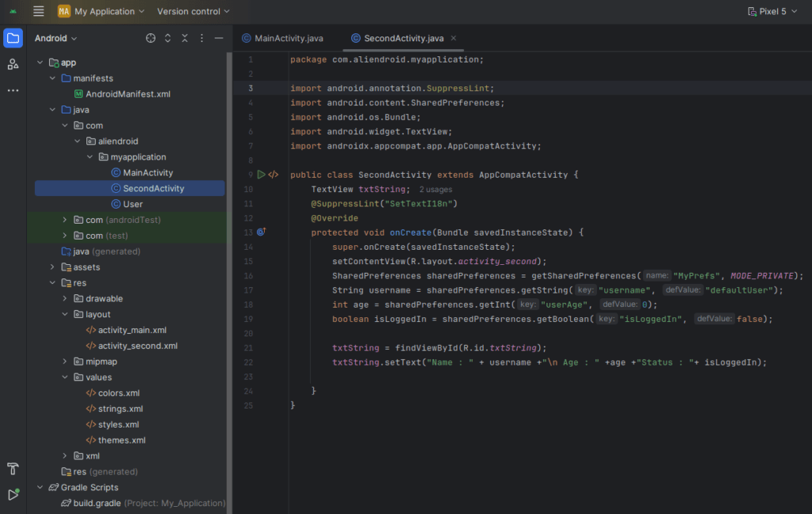812x514 pixels.
Task: Expand the drawable folder
Action: point(65,298)
